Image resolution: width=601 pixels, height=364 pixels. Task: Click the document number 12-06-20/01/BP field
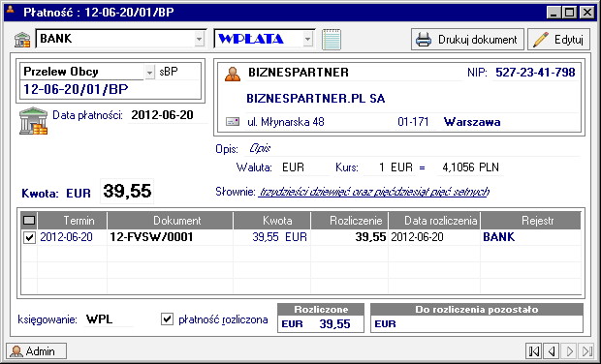tap(111, 90)
